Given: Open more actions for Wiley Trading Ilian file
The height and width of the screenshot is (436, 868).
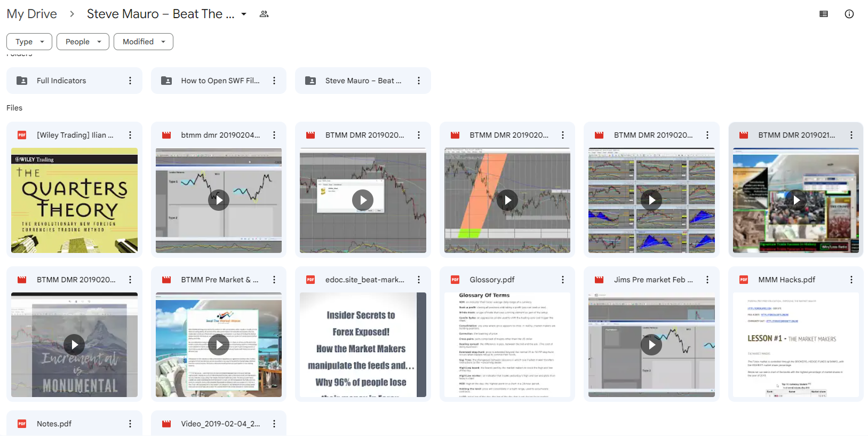Looking at the screenshot, I should tap(130, 135).
